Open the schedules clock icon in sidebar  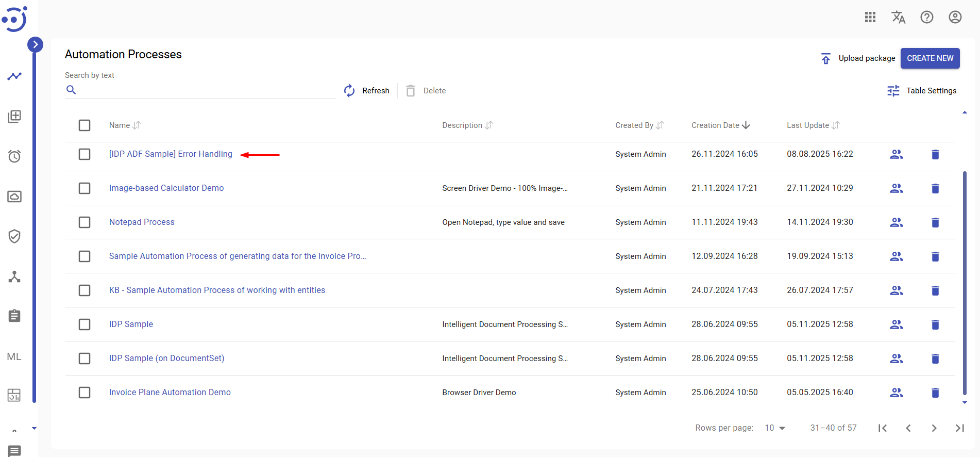point(14,156)
